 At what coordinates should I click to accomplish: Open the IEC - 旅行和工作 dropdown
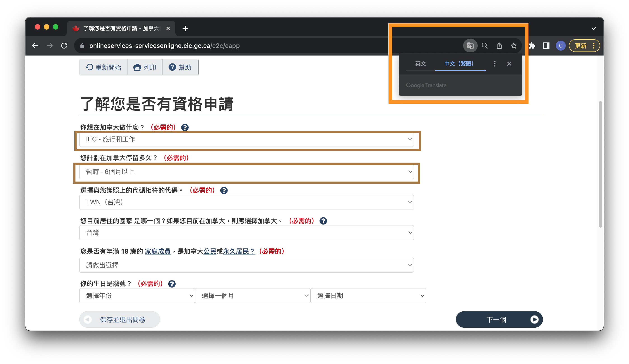246,139
